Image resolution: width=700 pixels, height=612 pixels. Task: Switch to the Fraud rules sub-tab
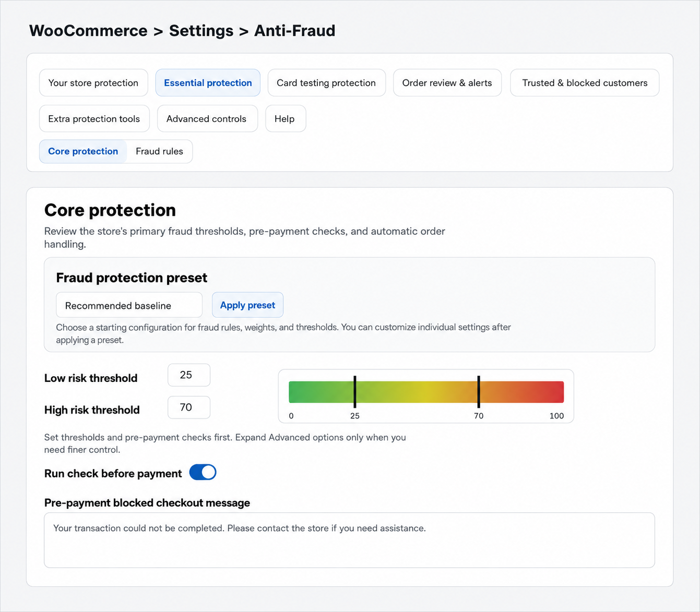(159, 151)
